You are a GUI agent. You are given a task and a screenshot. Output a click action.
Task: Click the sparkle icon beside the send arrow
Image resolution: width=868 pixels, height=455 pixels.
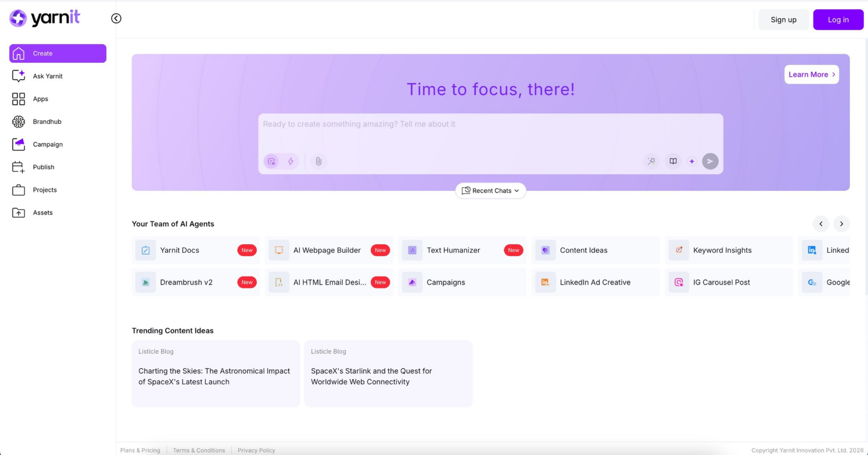691,161
